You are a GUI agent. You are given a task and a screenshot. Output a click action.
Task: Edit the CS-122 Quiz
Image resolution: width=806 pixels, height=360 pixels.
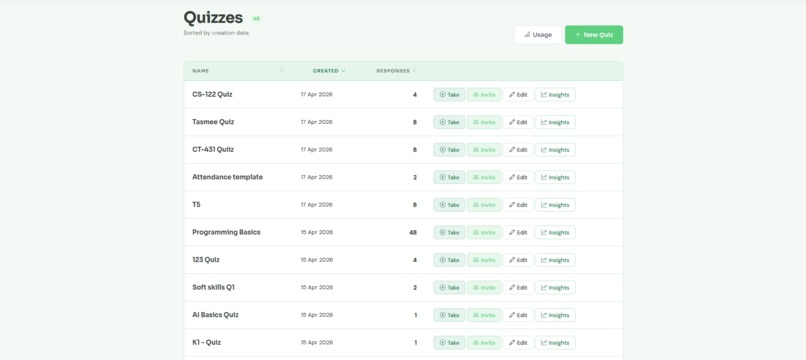click(x=518, y=95)
